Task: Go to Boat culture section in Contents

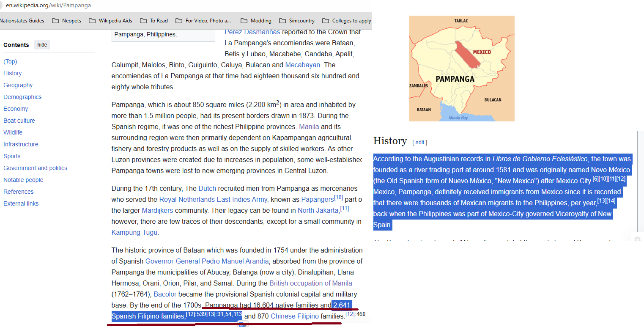Action: pos(19,121)
